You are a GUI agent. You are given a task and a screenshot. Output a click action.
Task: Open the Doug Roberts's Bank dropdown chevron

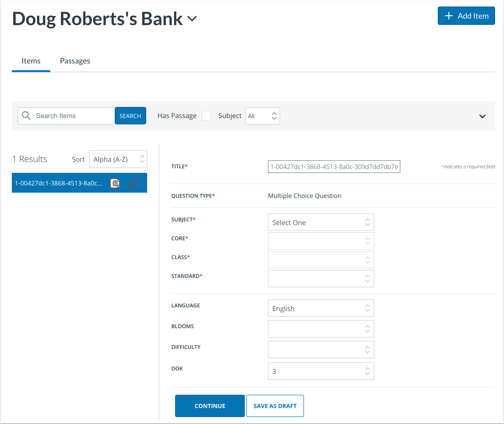point(192,18)
